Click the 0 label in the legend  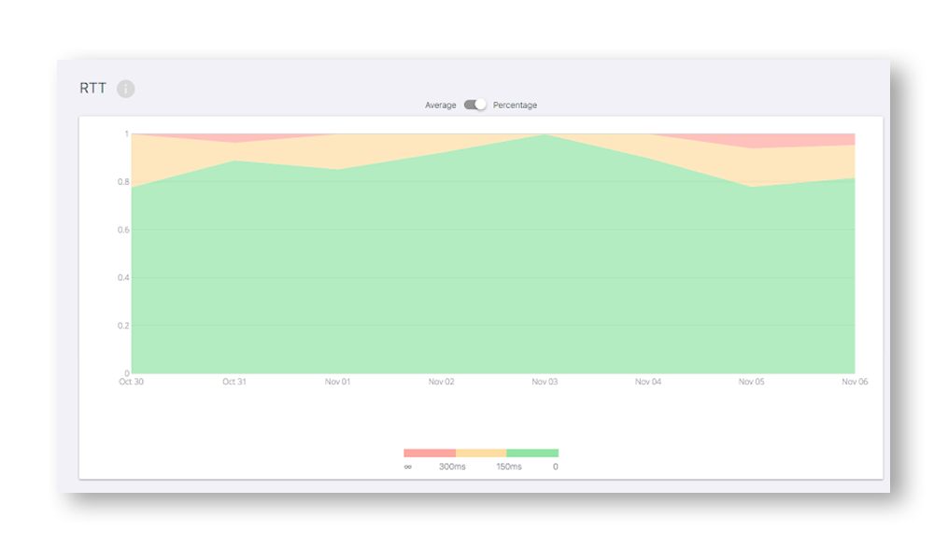coord(556,464)
